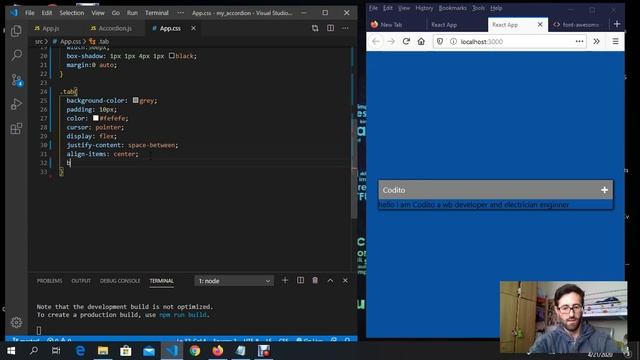
Task: Open Microsoft Edge from the taskbar
Action: pos(80,351)
